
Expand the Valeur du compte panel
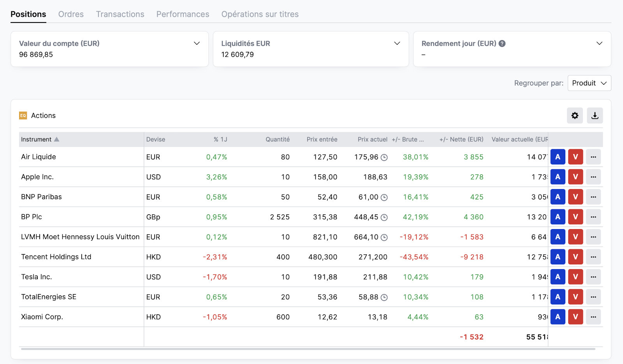tap(197, 44)
